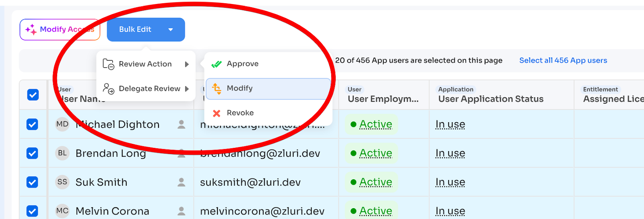644x219 pixels.
Task: Expand the Delegate Review submenu arrow
Action: pos(187,89)
